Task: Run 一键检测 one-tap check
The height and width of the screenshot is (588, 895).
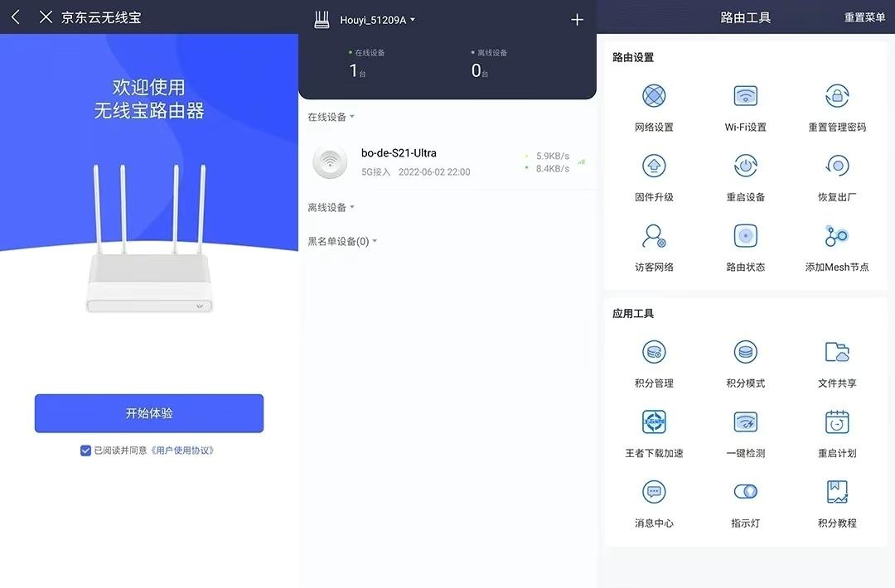Action: click(x=746, y=435)
